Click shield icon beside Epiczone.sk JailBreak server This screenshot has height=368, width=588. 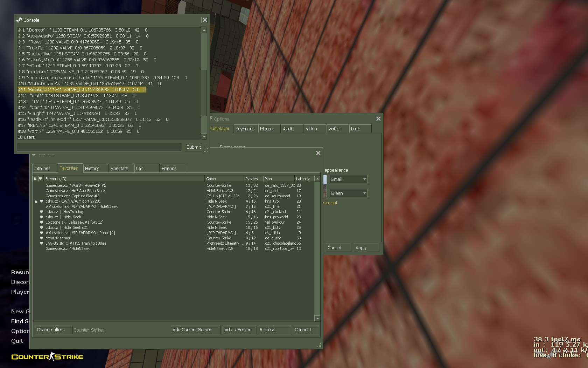pyautogui.click(x=41, y=223)
